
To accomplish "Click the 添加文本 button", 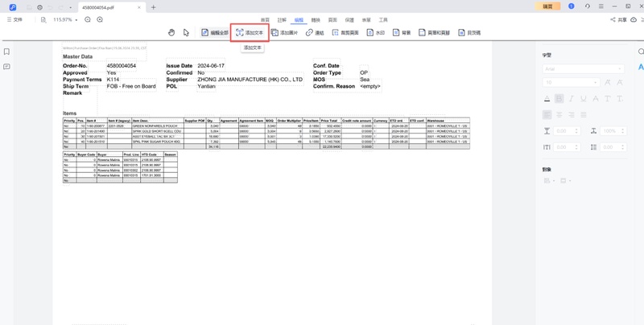I will 250,33.
